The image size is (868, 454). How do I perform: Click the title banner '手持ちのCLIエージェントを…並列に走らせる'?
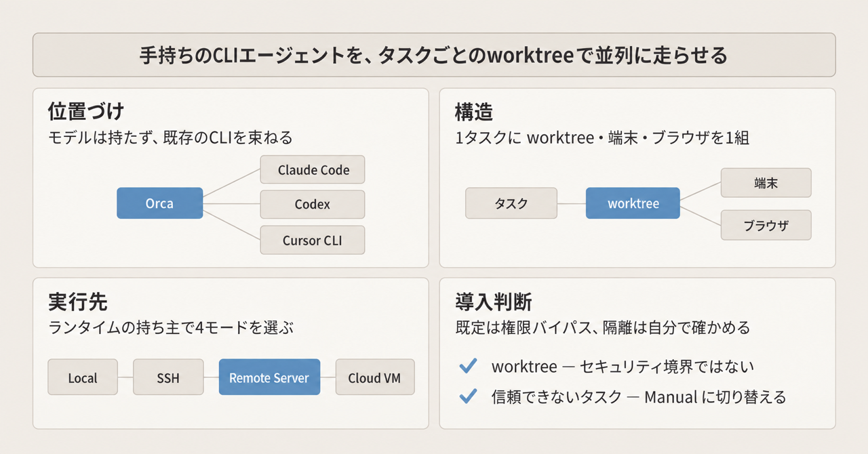coord(434,56)
